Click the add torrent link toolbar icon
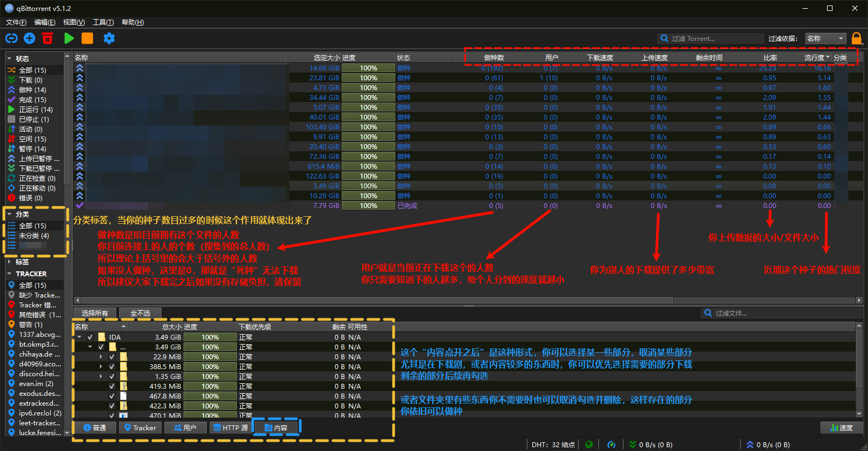 [x=11, y=38]
